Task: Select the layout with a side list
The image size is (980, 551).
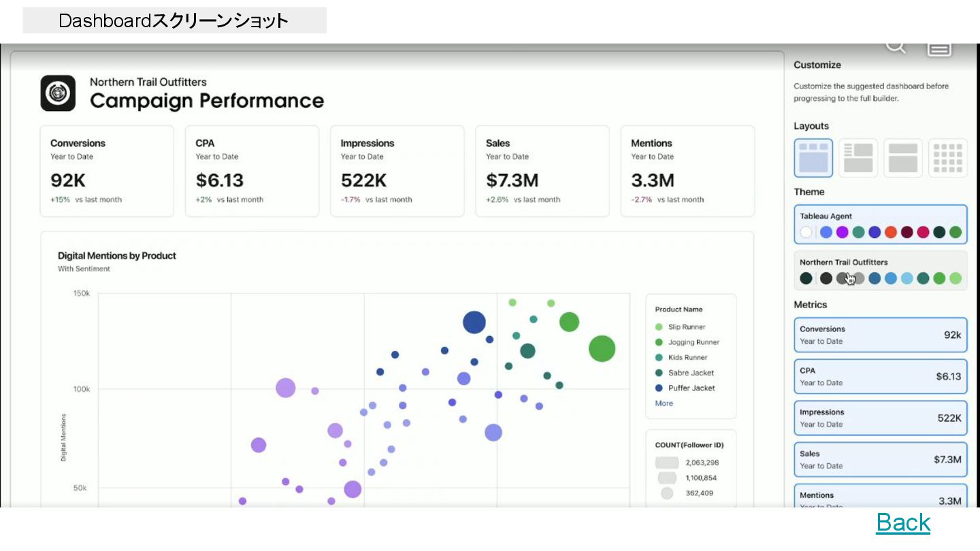Action: (x=858, y=158)
